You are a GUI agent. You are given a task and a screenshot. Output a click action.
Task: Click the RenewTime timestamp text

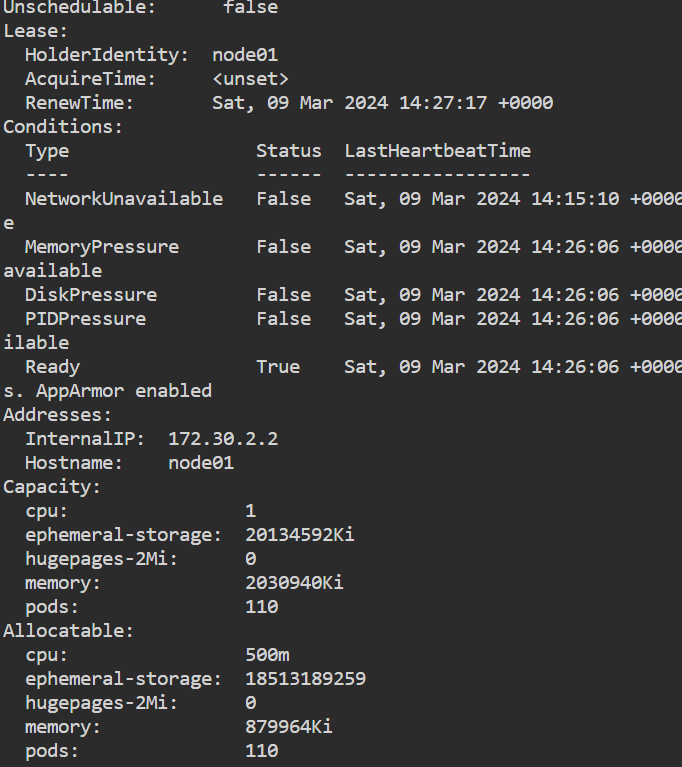382,103
